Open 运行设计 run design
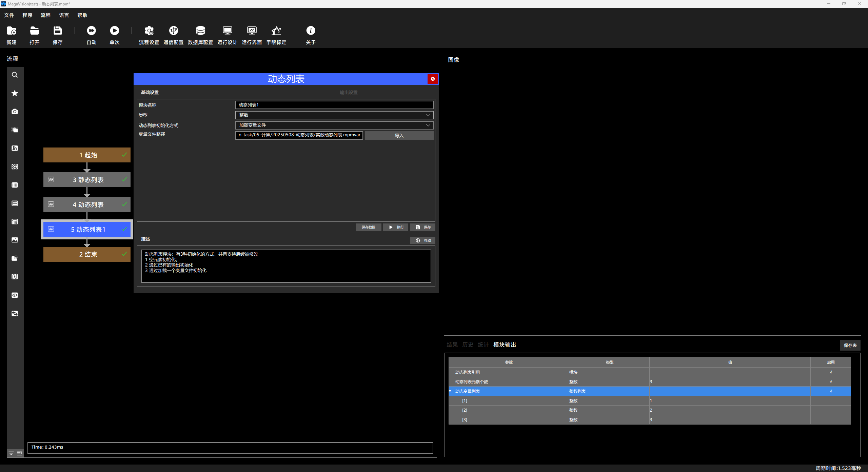868x472 pixels. (228, 31)
